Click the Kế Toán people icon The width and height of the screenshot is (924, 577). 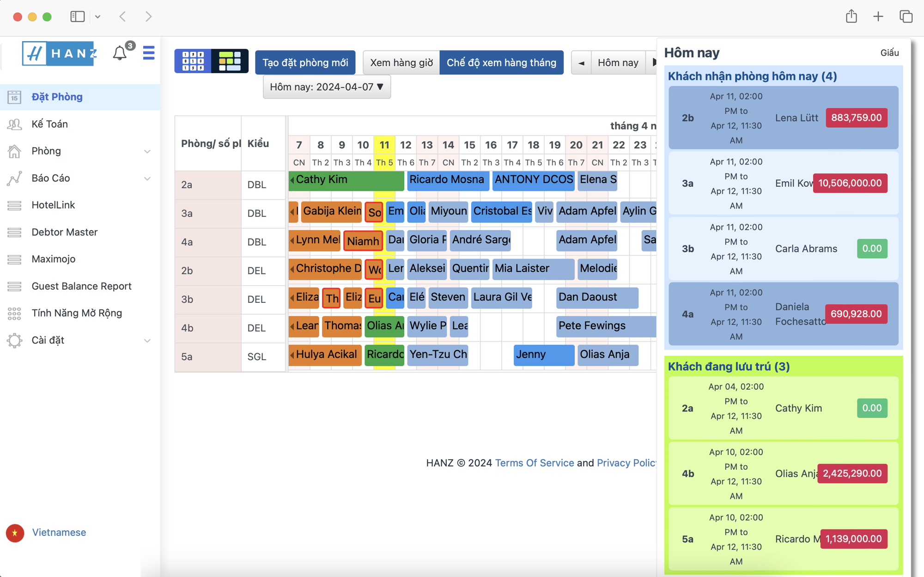coord(14,123)
